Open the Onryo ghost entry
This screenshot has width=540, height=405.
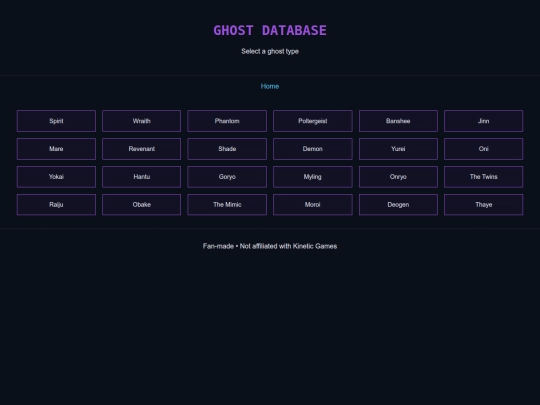pyautogui.click(x=398, y=177)
